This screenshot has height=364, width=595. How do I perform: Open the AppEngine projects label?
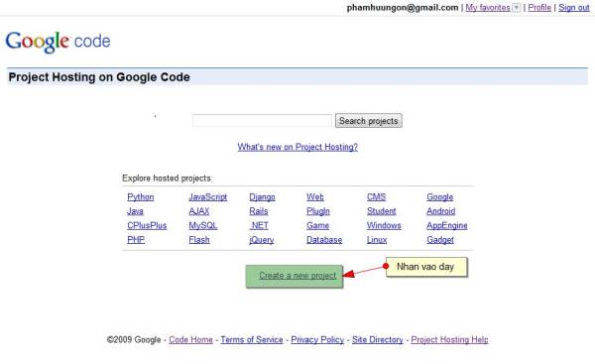447,225
